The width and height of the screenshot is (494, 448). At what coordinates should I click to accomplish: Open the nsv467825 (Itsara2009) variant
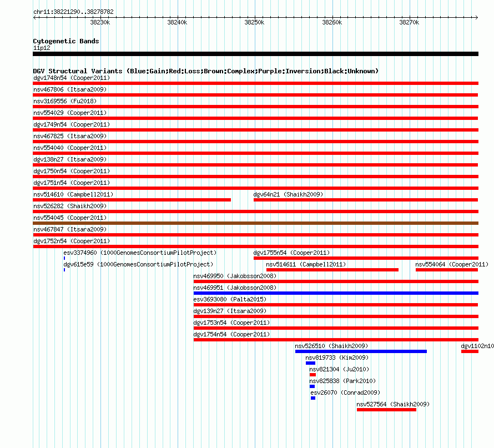[x=70, y=136]
